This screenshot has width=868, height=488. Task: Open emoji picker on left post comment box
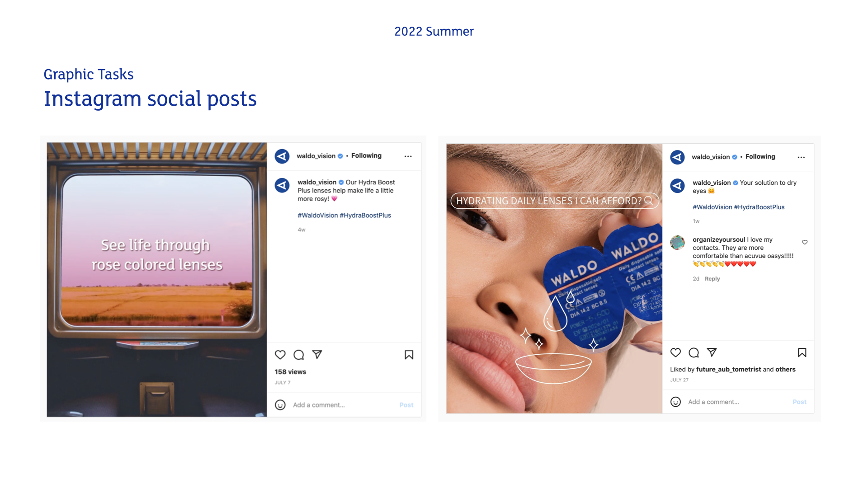click(280, 405)
